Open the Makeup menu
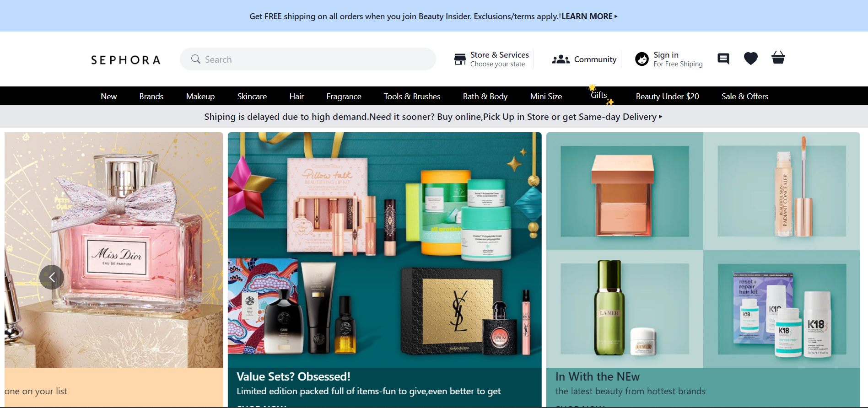Image resolution: width=868 pixels, height=408 pixels. click(x=200, y=97)
